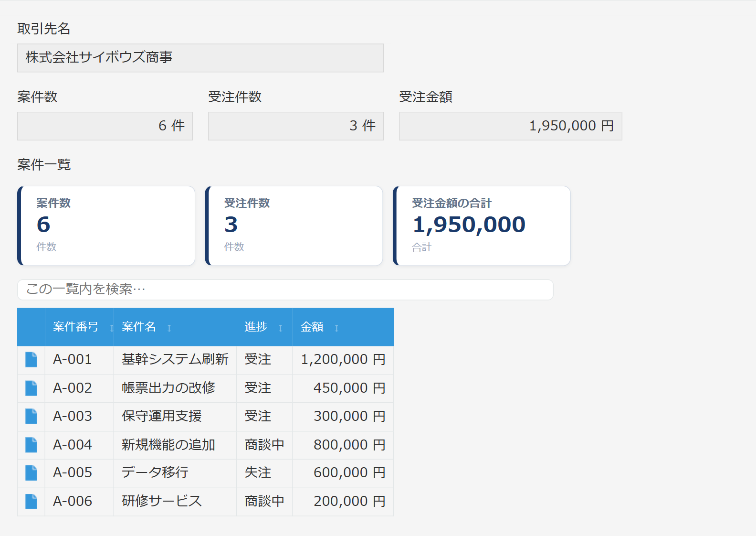
Task: Select cell A-001
Action: pos(79,360)
